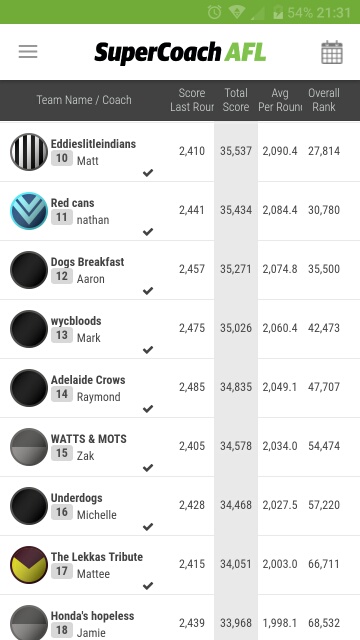Tap checkmark on Underdogs row
360x640 pixels.
[x=148, y=527]
